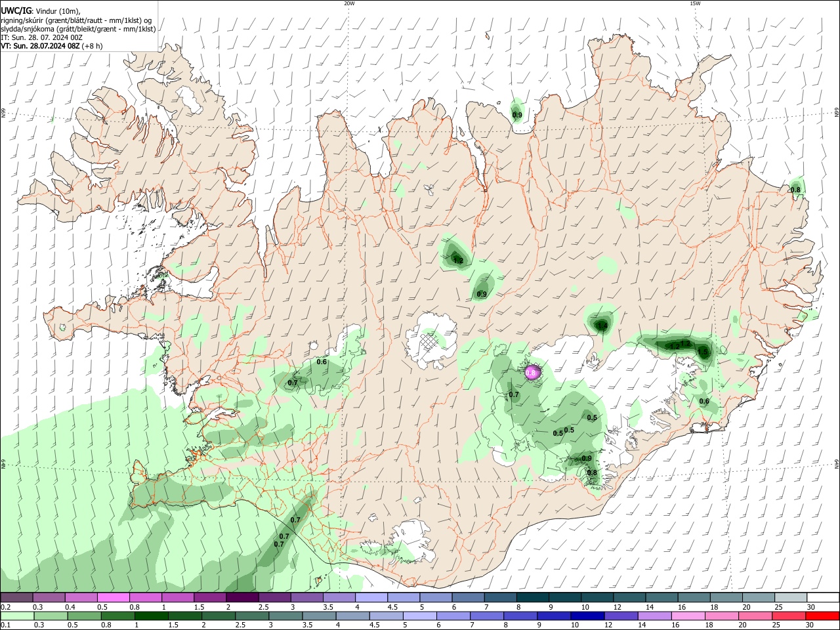Pick the deep blue 10 swatch on the rain scale
The height and width of the screenshot is (630, 840).
coord(587,616)
